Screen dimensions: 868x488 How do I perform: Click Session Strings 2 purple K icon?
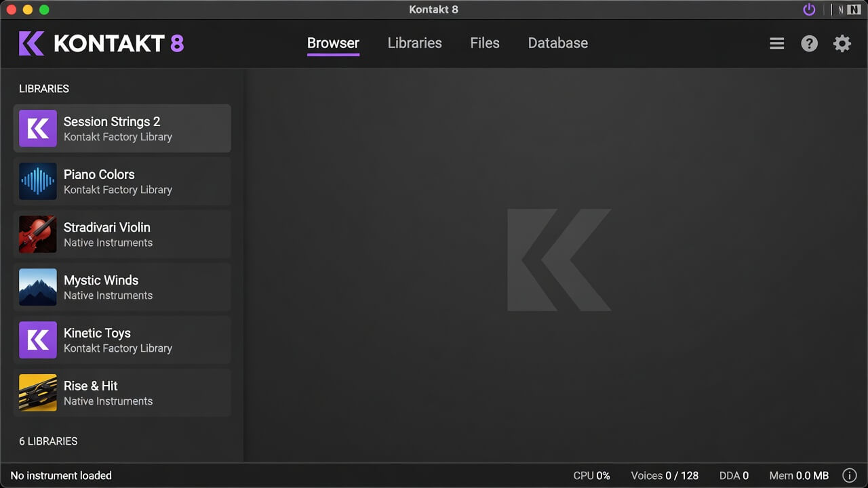click(38, 128)
